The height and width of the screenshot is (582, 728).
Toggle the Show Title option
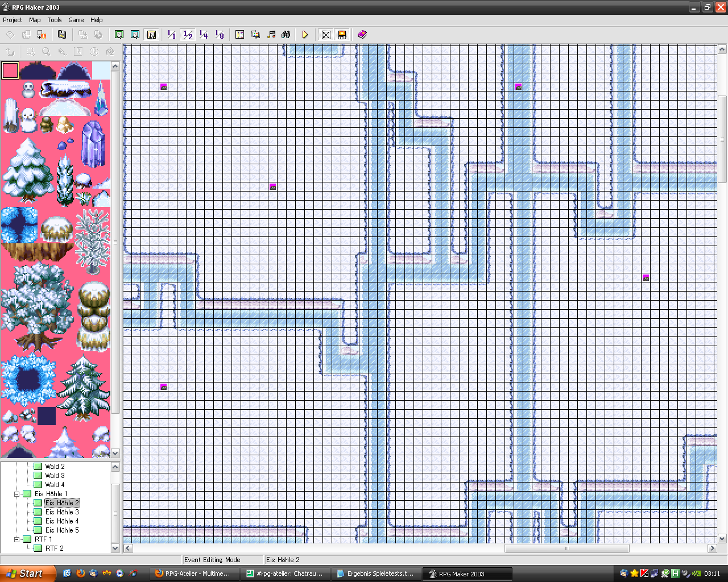(342, 35)
